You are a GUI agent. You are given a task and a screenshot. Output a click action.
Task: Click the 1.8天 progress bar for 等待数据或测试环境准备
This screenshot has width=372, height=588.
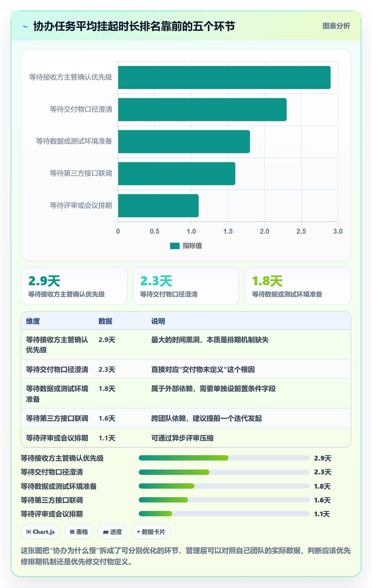pos(224,486)
